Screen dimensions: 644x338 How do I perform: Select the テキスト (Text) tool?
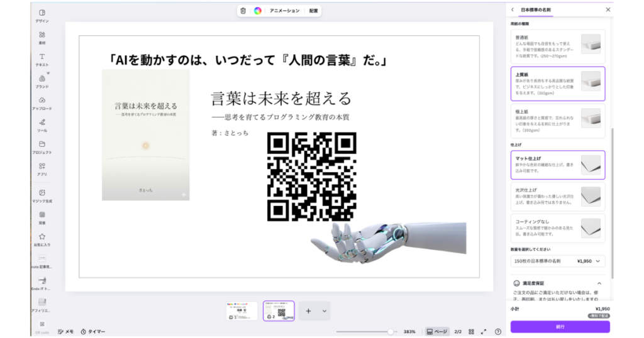click(x=42, y=59)
